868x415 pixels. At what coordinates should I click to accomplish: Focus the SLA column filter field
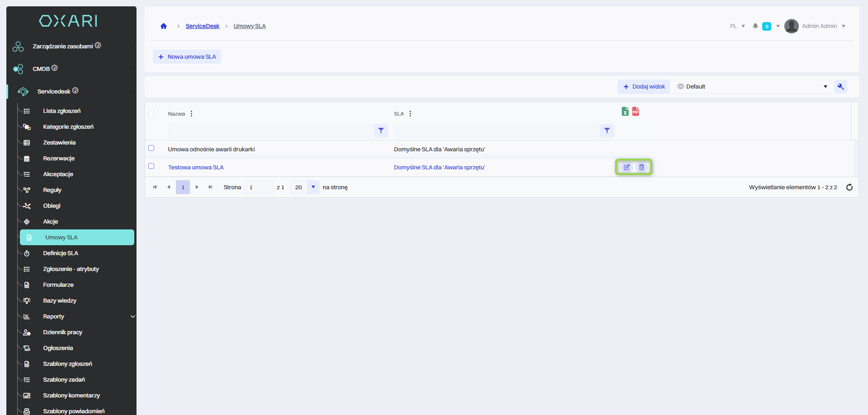496,131
